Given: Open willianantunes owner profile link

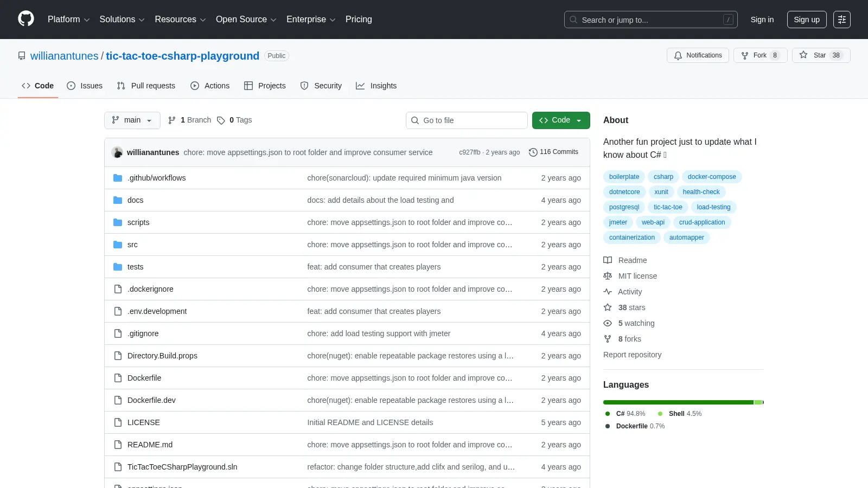Looking at the screenshot, I should click(65, 56).
